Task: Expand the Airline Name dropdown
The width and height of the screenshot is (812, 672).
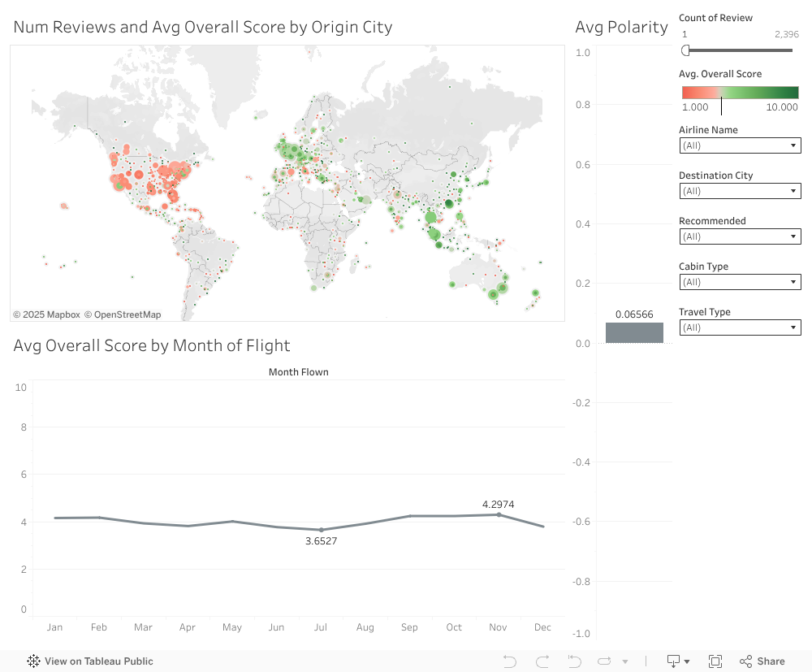Action: (x=739, y=145)
